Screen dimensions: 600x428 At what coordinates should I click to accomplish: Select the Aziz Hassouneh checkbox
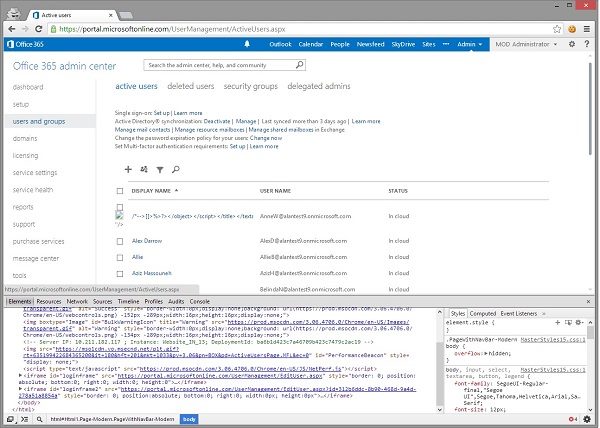(120, 274)
